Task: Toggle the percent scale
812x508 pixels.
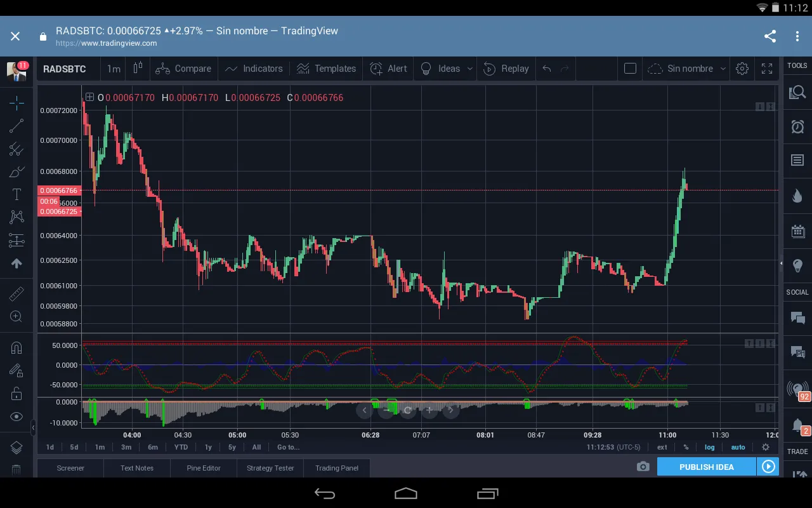Action: coord(686,447)
